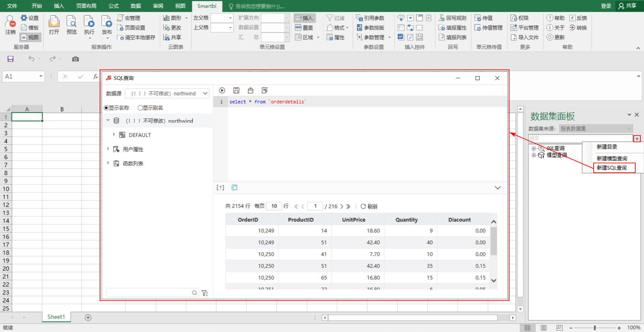Choose 新建模型查询 from context menu
Image resolution: width=644 pixels, height=332 pixels.
click(612, 158)
